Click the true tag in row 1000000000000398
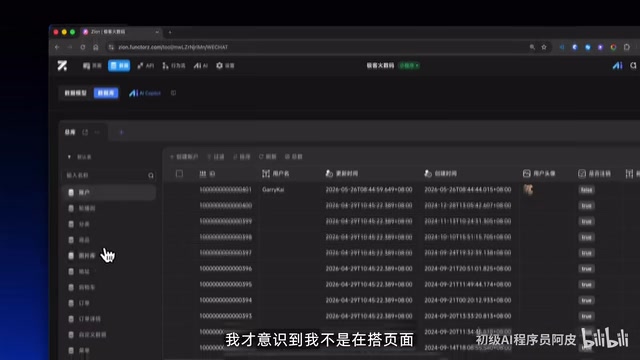Screen dimensions: 640x360 587,237
